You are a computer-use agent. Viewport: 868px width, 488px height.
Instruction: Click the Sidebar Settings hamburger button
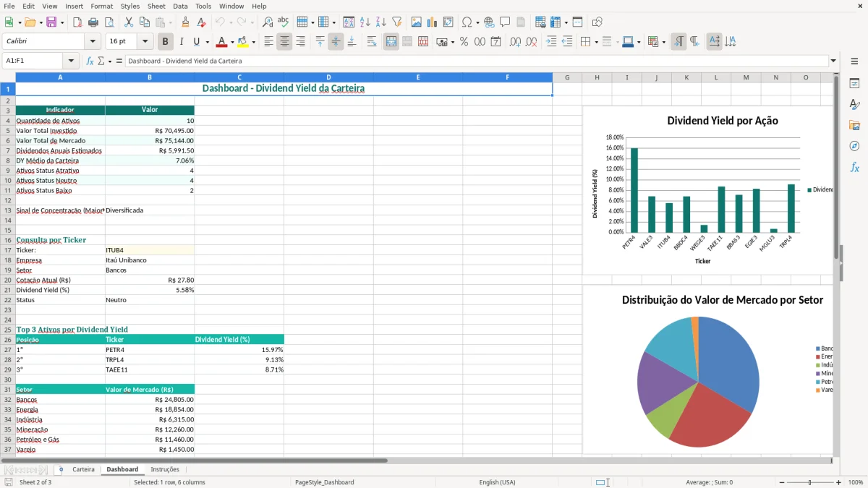pos(854,61)
